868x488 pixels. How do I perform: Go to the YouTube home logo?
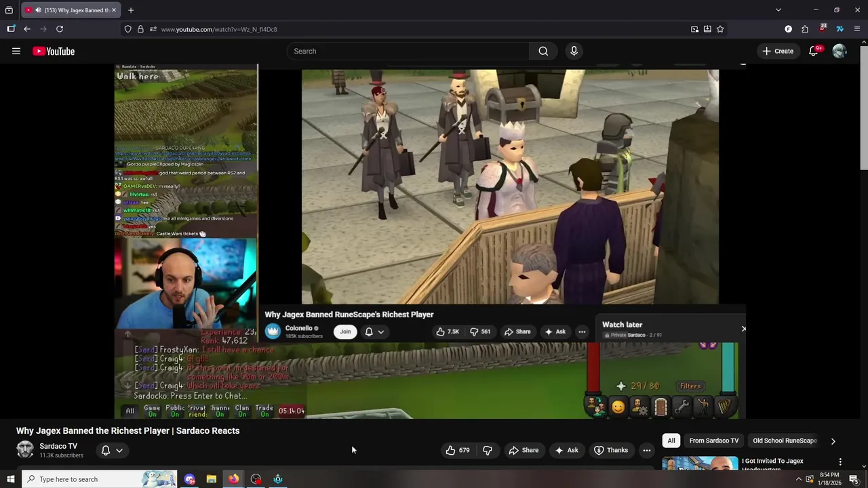(54, 52)
